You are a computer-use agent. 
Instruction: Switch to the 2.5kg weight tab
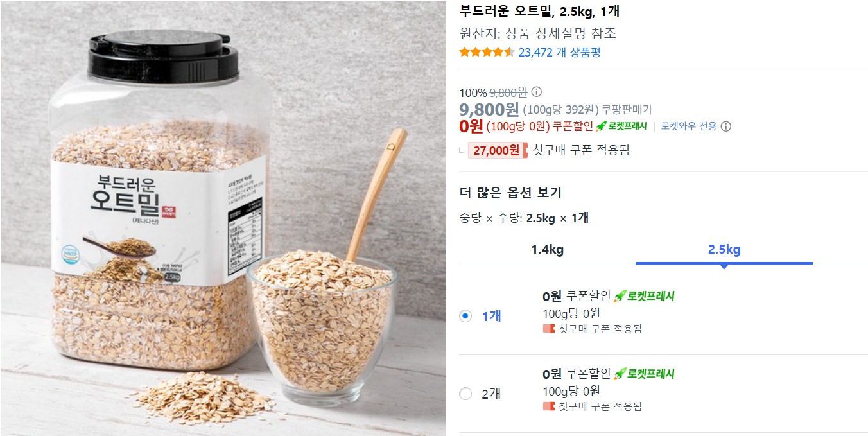tap(724, 250)
